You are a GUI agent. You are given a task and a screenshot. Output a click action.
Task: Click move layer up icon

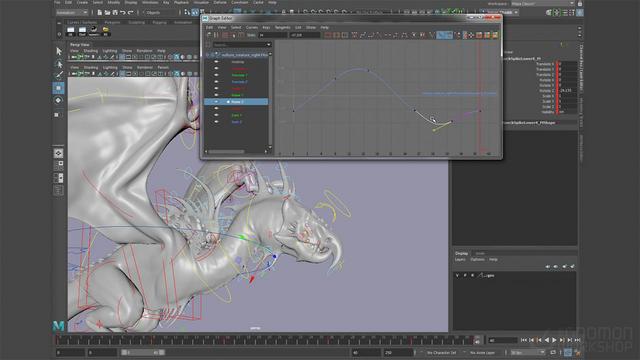tap(547, 267)
